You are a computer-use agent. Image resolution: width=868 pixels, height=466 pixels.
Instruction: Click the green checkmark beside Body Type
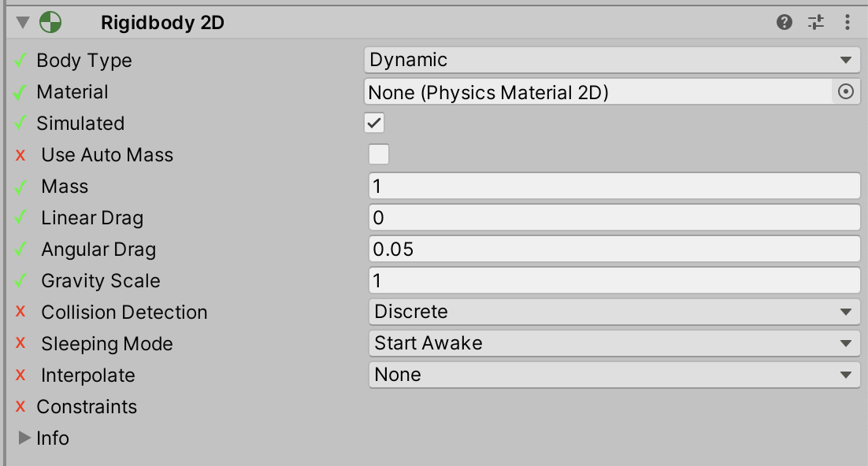[x=21, y=61]
